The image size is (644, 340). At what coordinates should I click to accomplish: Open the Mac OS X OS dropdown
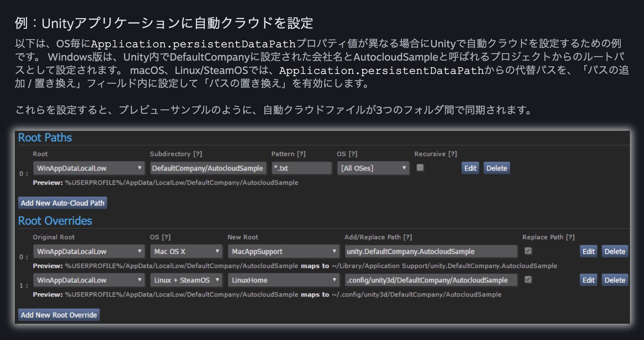[186, 251]
